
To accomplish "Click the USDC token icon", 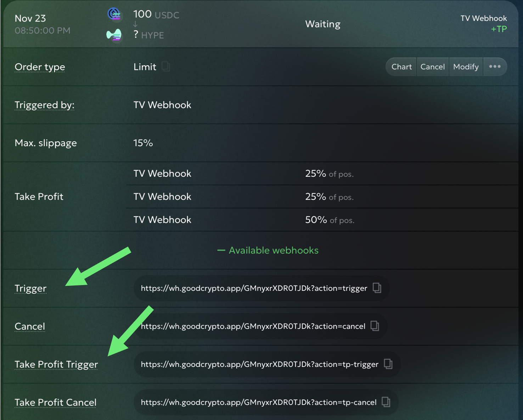I will click(x=114, y=14).
